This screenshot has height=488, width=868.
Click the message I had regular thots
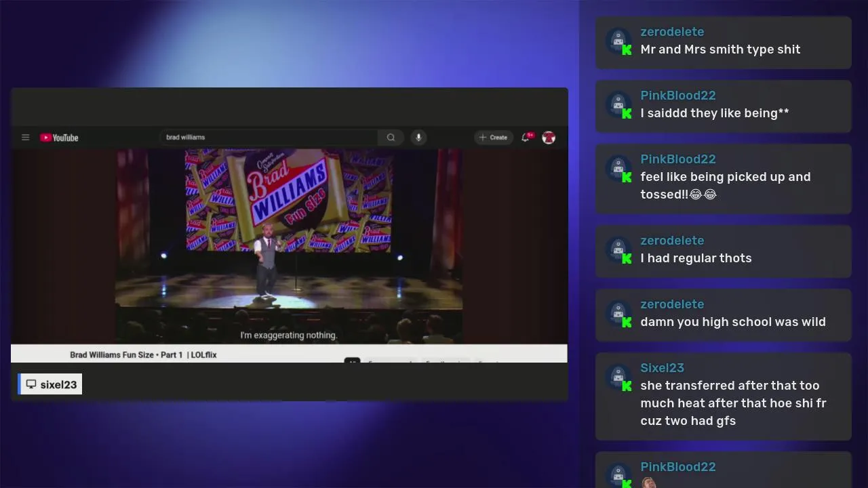pos(696,258)
